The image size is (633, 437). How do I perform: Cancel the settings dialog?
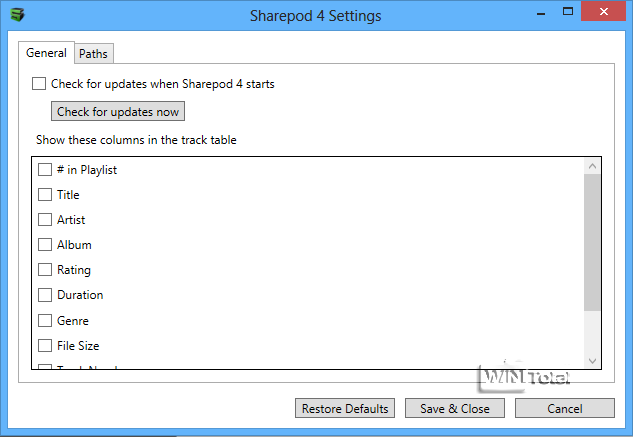pyautogui.click(x=565, y=408)
